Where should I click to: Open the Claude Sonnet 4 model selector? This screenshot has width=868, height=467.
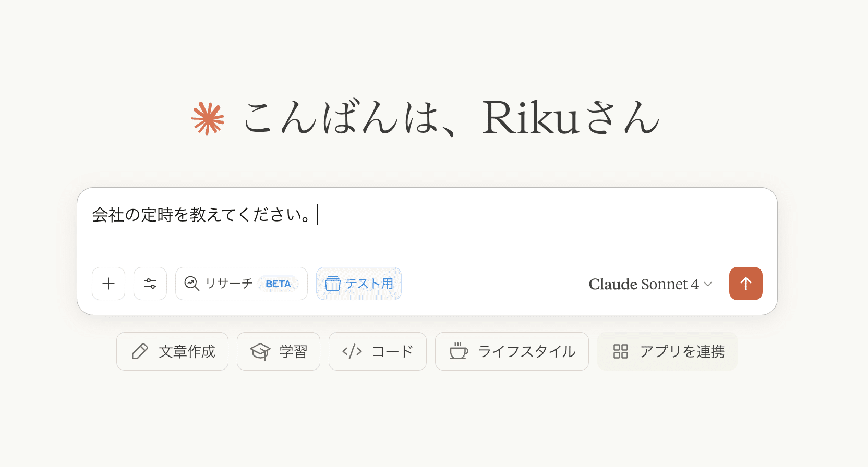(644, 284)
